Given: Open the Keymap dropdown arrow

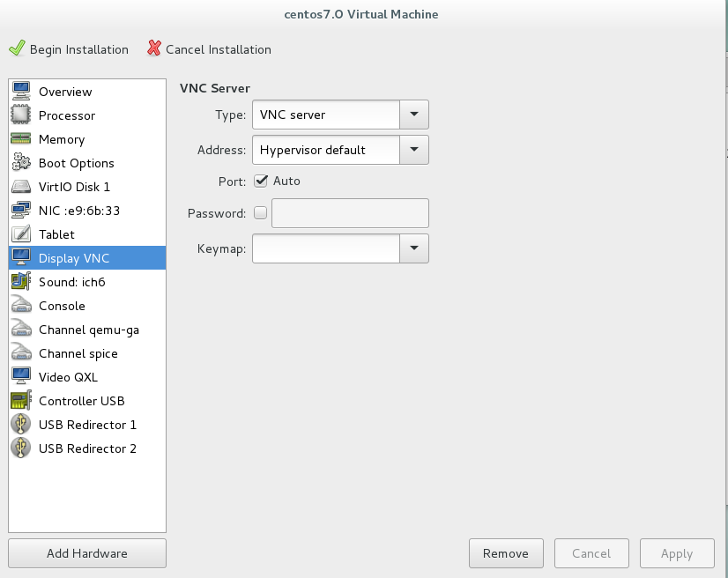Looking at the screenshot, I should (x=414, y=248).
